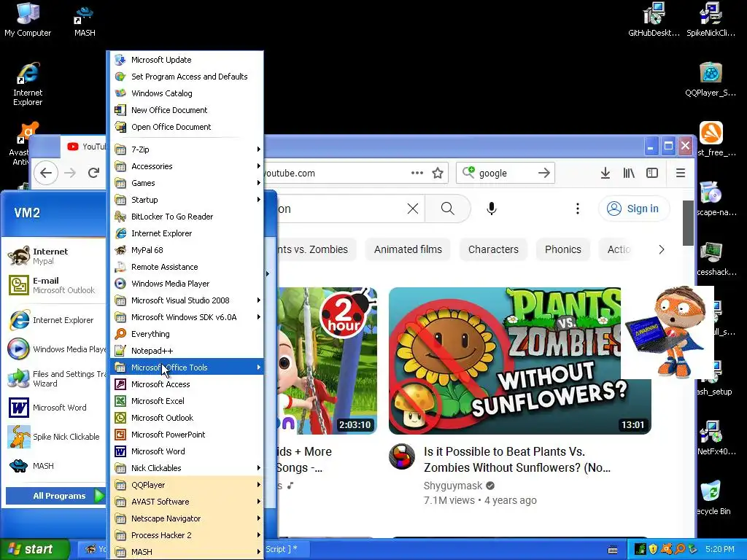Viewport: 747px width, 560px height.
Task: Expand Microsoft Visual Studio 2008 submenu
Action: click(x=187, y=300)
